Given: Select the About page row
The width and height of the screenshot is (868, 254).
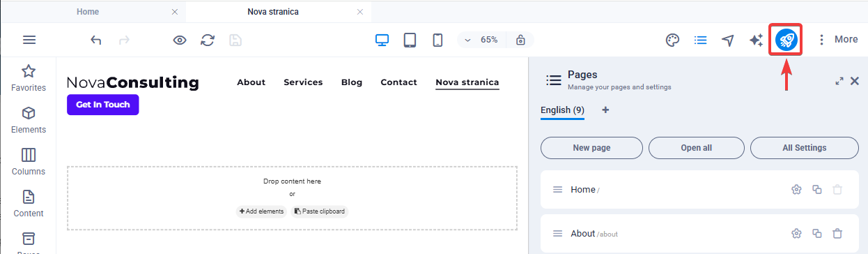Looking at the screenshot, I should pos(699,234).
